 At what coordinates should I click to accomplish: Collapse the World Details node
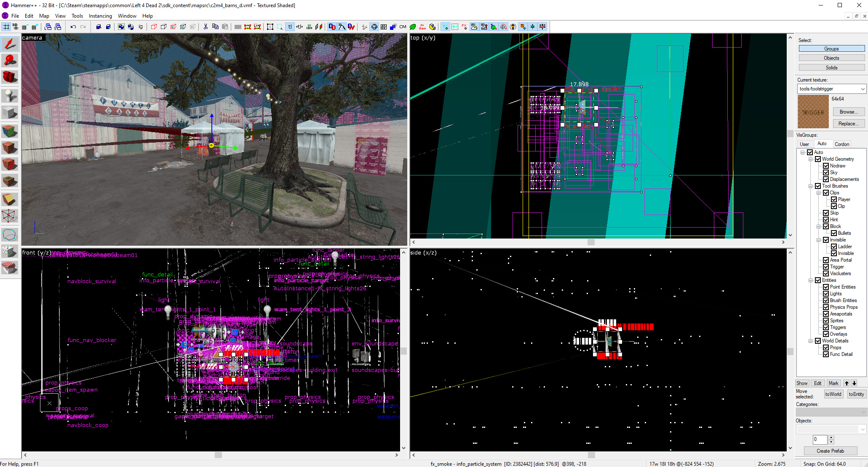(811, 341)
